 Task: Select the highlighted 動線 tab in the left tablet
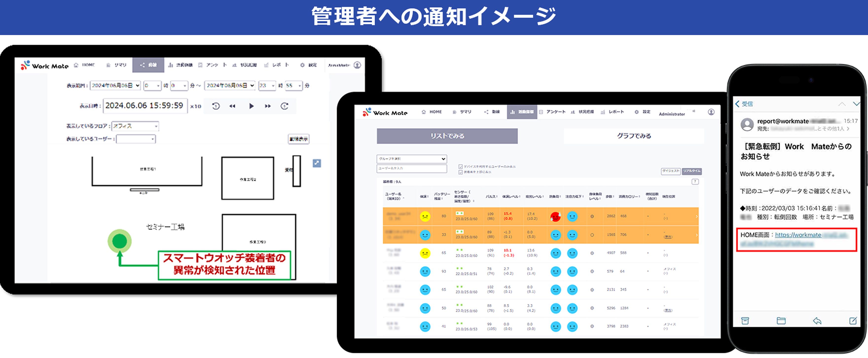(x=148, y=65)
